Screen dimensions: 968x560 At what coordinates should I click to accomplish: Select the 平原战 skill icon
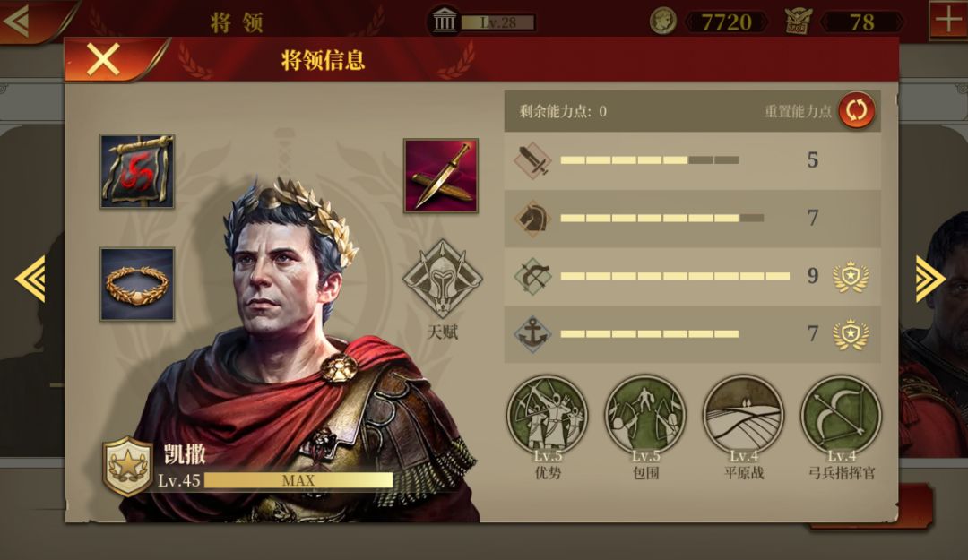(743, 416)
